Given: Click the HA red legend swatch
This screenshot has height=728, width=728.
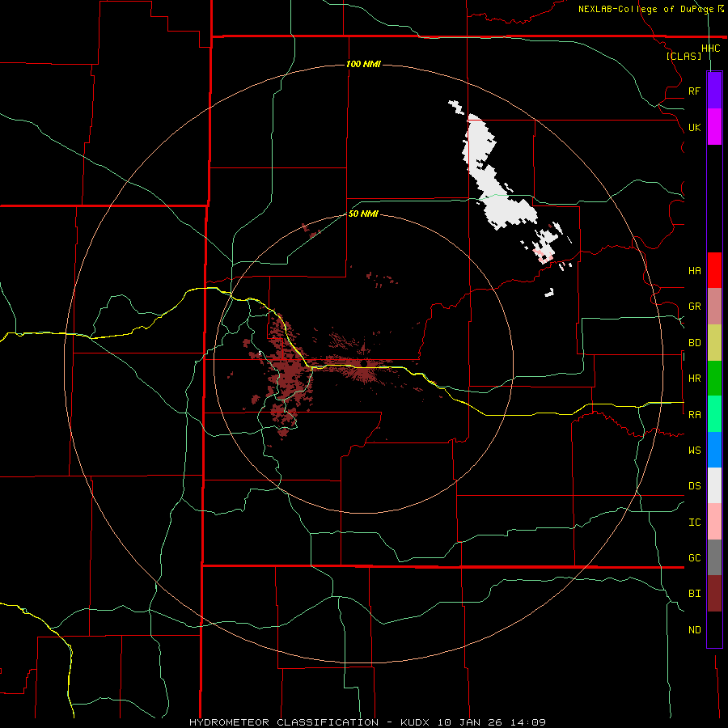Looking at the screenshot, I should pos(714,270).
